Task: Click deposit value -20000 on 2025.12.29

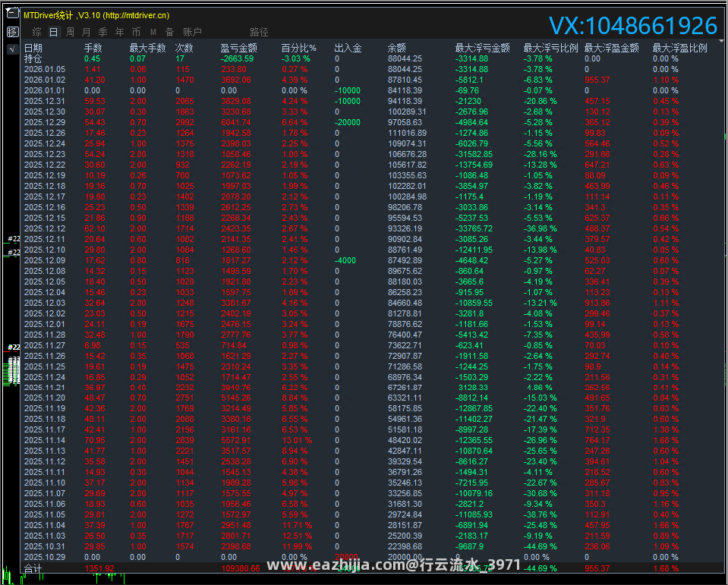Action: point(348,122)
